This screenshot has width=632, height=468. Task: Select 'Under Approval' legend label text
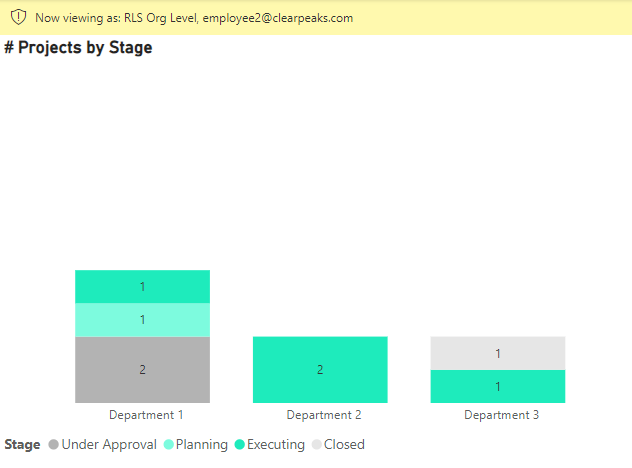109,445
